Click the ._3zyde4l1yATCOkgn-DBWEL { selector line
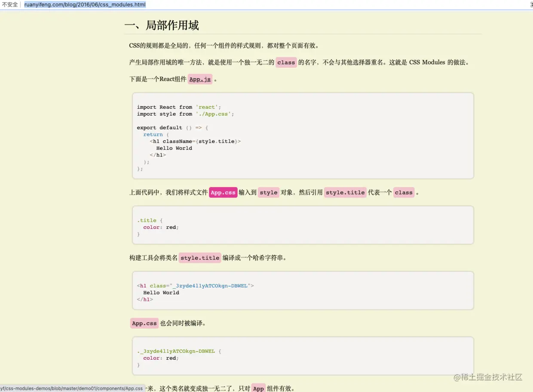This screenshot has width=533, height=392. pyautogui.click(x=179, y=351)
